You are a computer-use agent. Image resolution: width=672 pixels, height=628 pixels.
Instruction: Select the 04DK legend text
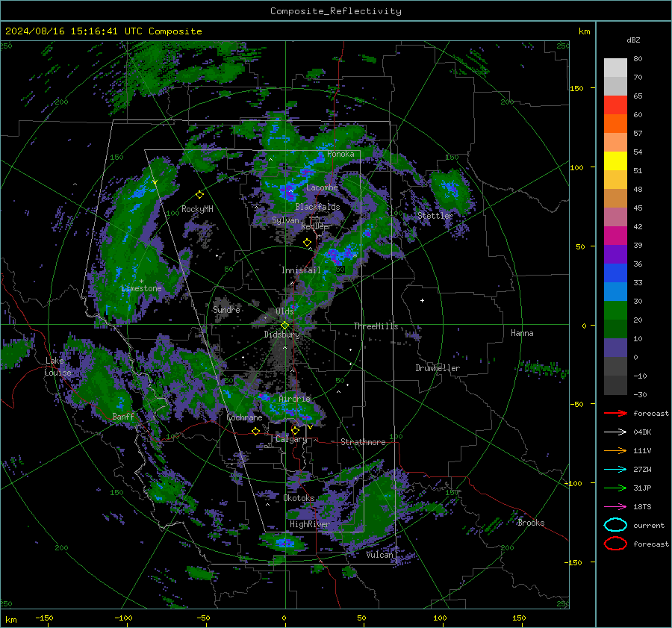coord(642,432)
